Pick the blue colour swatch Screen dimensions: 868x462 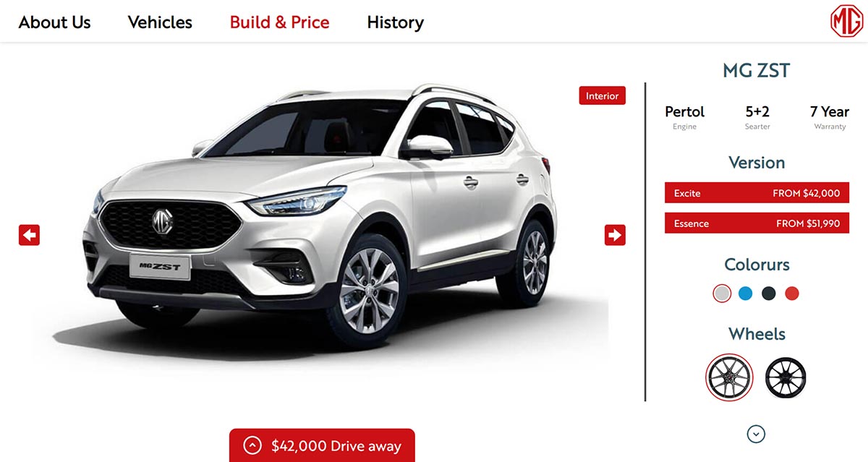tap(746, 294)
